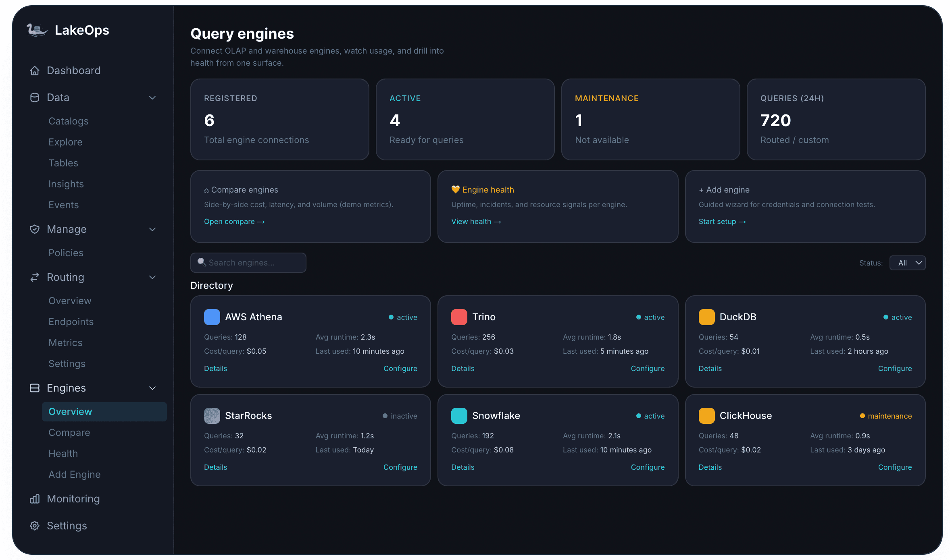The image size is (950, 560).
Task: Go to Explore in the sidebar
Action: click(x=65, y=142)
